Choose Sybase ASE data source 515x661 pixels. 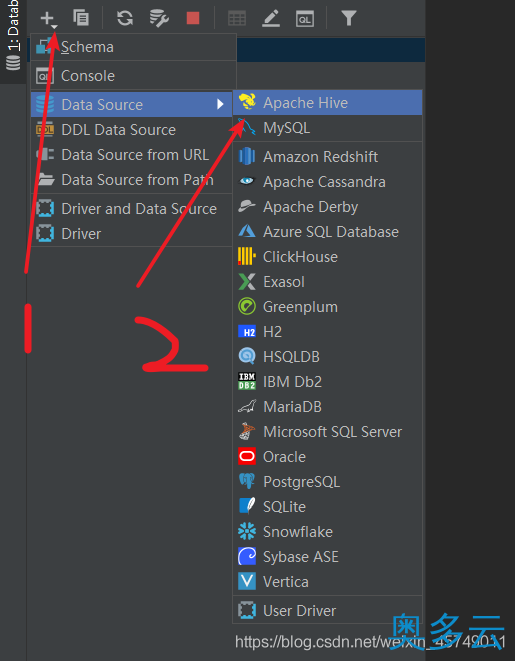(x=327, y=557)
